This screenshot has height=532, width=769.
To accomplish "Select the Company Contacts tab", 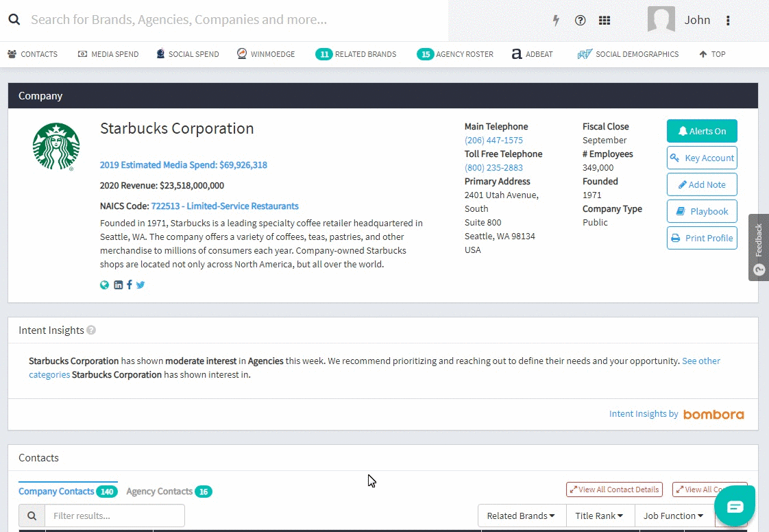I will [68, 492].
